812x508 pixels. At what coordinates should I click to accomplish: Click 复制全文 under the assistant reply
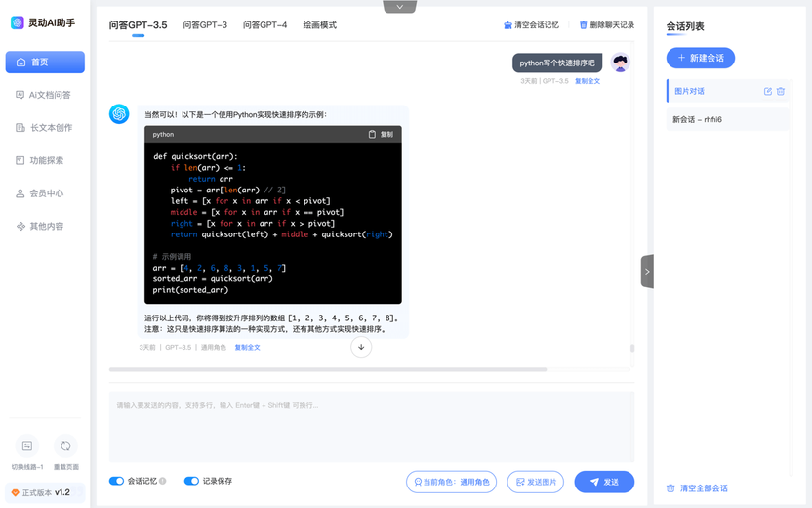[247, 348]
